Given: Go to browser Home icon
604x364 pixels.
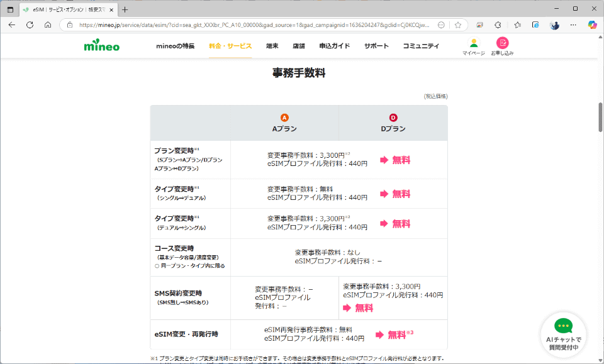Looking at the screenshot, I should point(48,25).
